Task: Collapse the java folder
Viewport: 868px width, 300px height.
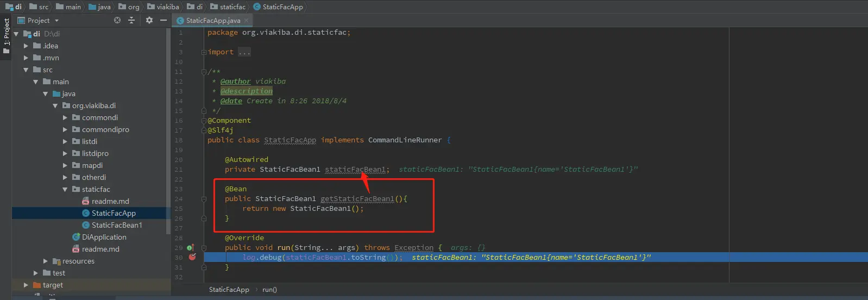Action: click(x=45, y=93)
